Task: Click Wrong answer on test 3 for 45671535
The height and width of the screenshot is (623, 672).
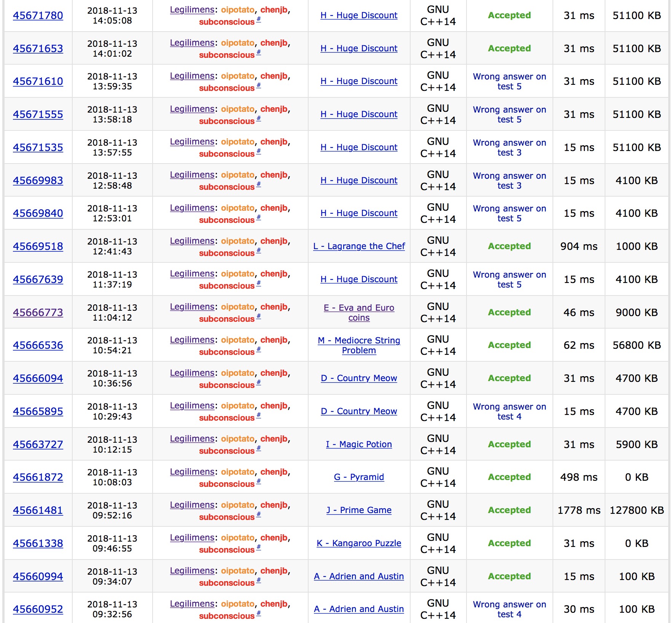Action: [x=509, y=148]
